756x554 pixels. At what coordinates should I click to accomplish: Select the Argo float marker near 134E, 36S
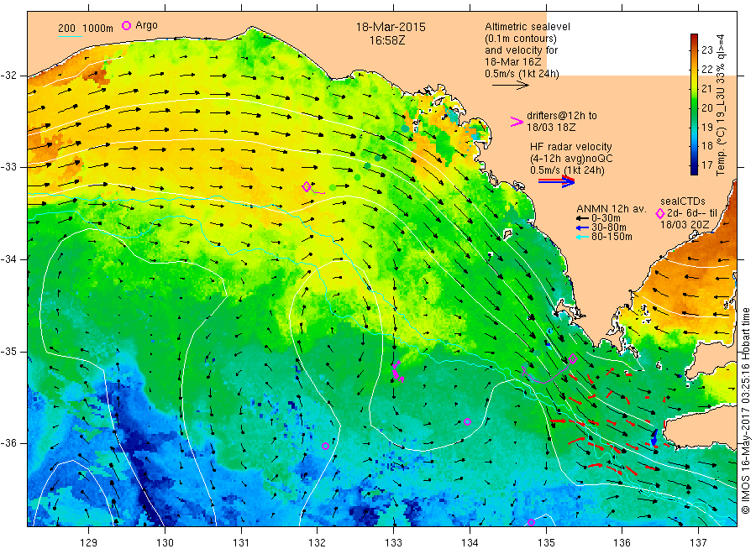pos(467,422)
